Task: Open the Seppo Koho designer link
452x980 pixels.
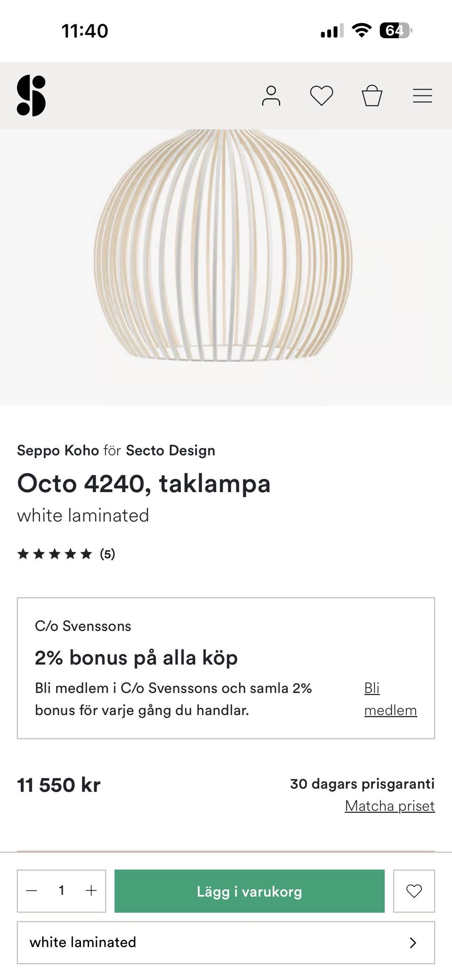Action: click(x=58, y=451)
